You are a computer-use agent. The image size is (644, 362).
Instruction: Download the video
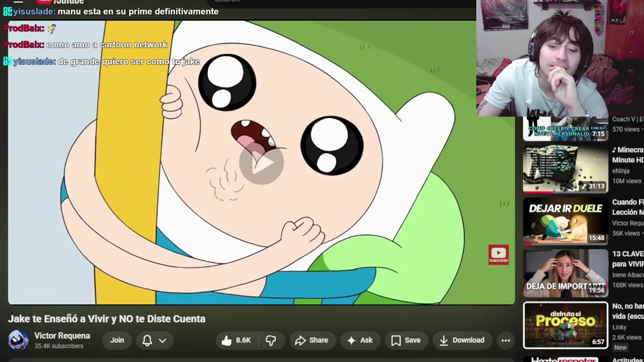click(461, 340)
